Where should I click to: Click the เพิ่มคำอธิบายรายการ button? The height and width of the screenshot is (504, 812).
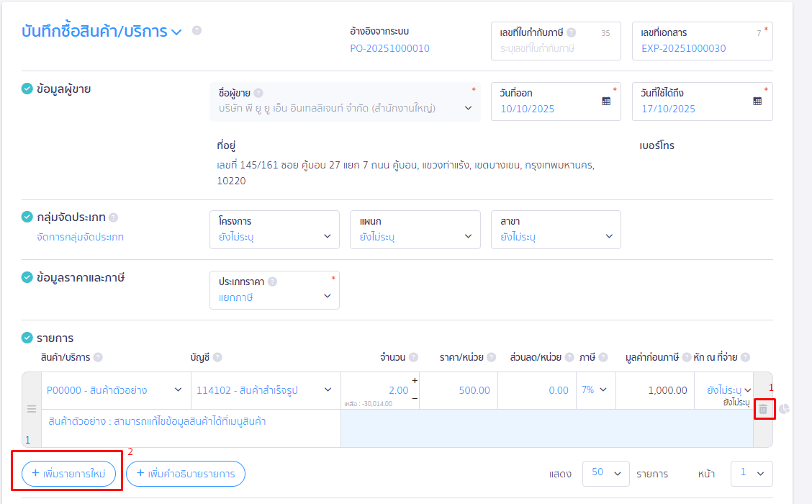(186, 474)
